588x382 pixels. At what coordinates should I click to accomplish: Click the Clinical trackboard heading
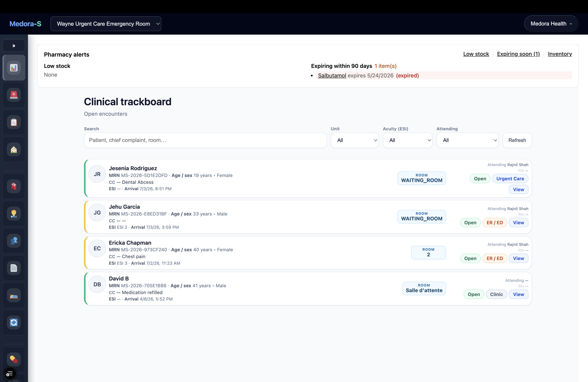pos(128,102)
